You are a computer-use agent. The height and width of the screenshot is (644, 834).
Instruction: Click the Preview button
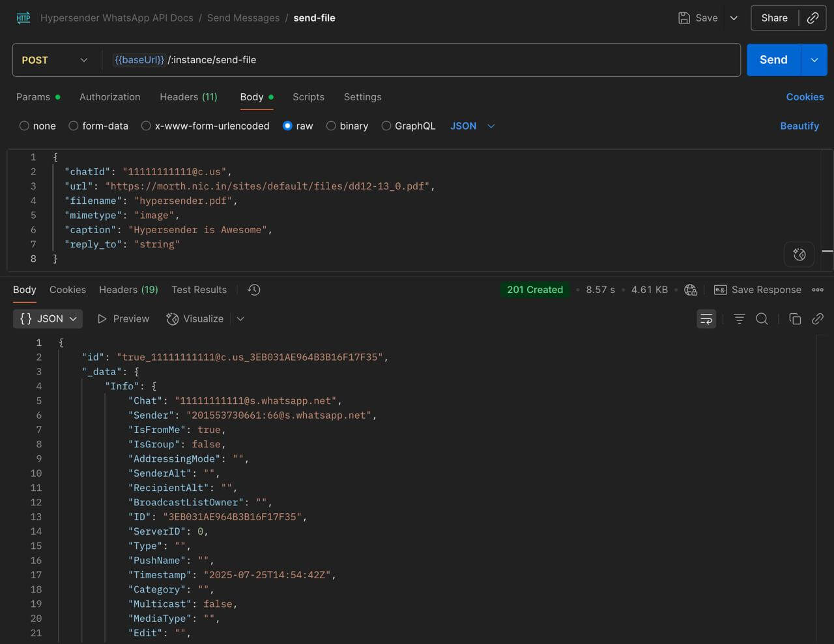point(123,319)
